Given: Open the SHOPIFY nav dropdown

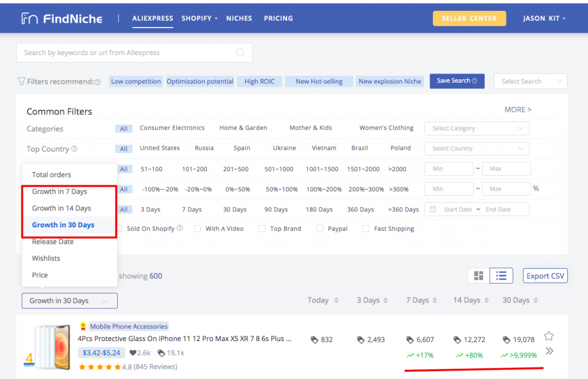Looking at the screenshot, I should (x=199, y=18).
